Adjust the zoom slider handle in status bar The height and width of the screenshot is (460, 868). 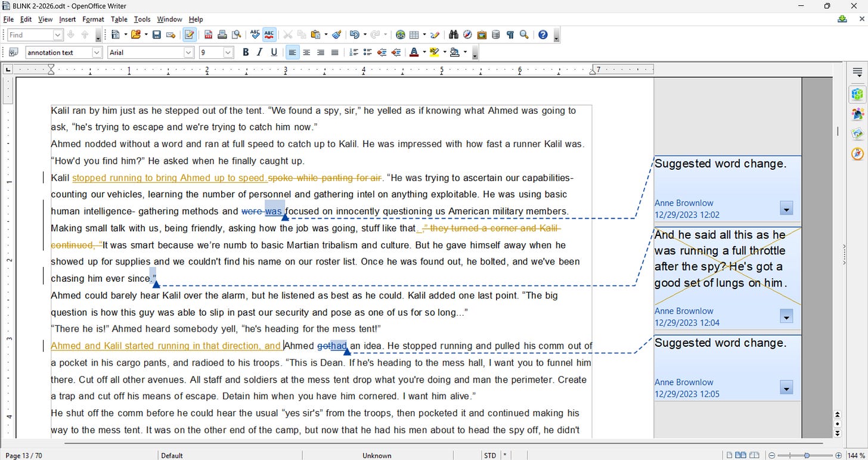point(807,455)
